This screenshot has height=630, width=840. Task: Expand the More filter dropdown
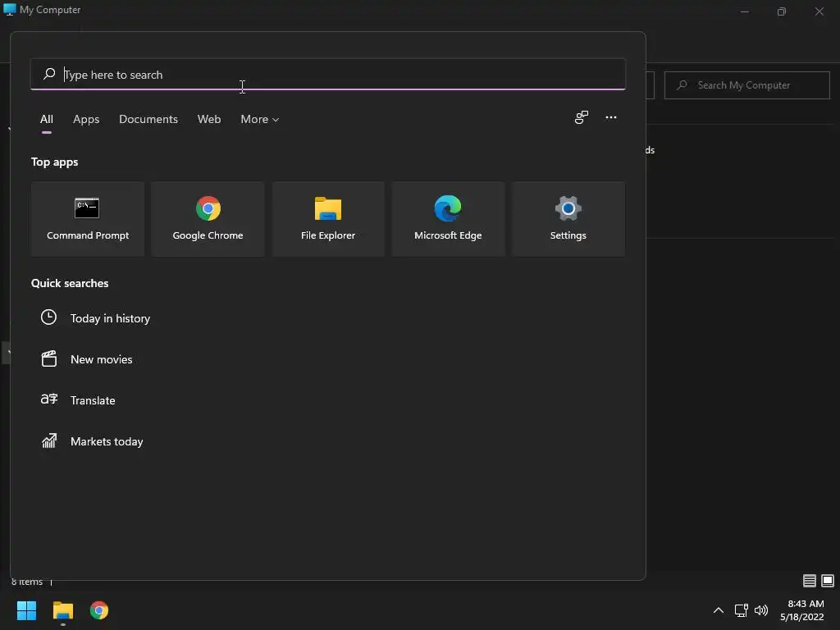[260, 119]
